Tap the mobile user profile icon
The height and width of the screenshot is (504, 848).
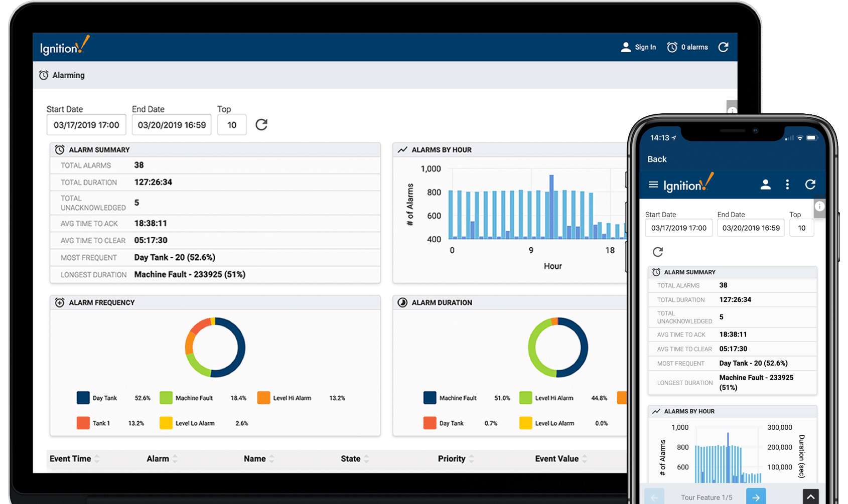[x=765, y=185]
